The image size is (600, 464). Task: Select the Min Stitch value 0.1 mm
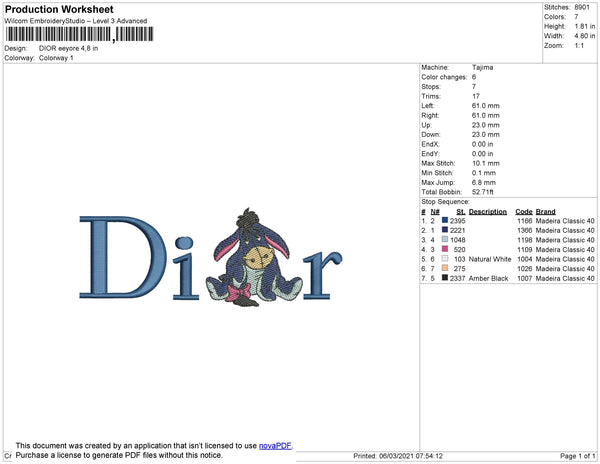484,173
